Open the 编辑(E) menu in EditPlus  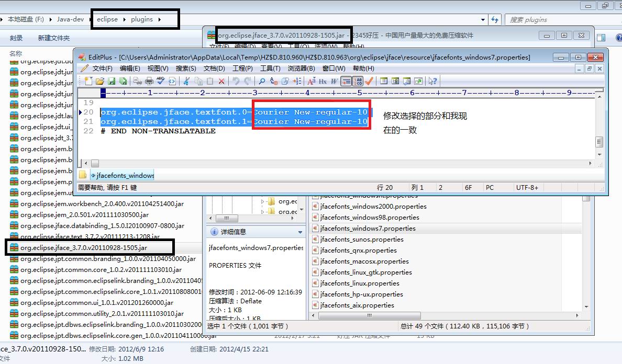point(130,69)
